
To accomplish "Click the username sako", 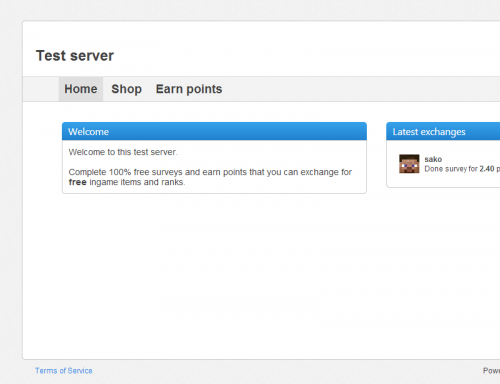I will (x=433, y=159).
